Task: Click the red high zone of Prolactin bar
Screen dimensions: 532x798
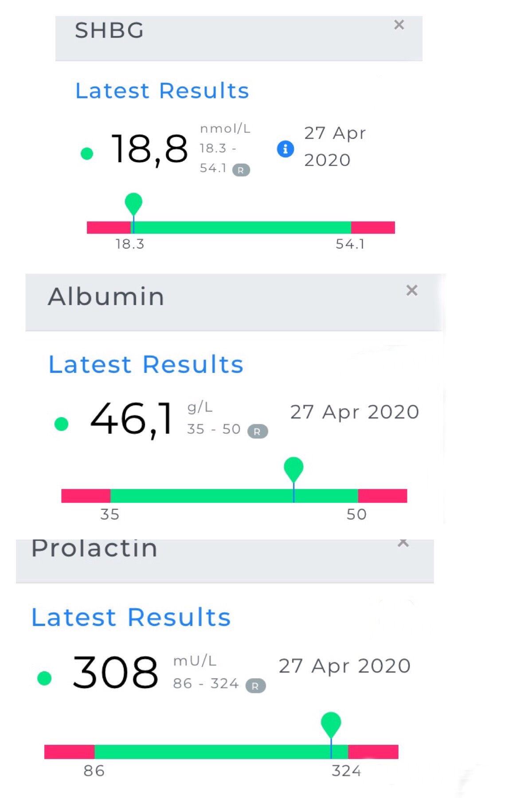Action: point(373,751)
